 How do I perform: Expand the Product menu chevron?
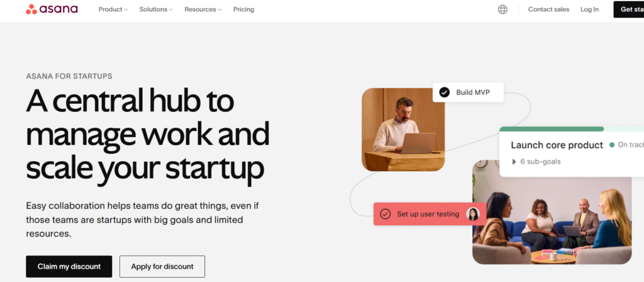pyautogui.click(x=126, y=10)
